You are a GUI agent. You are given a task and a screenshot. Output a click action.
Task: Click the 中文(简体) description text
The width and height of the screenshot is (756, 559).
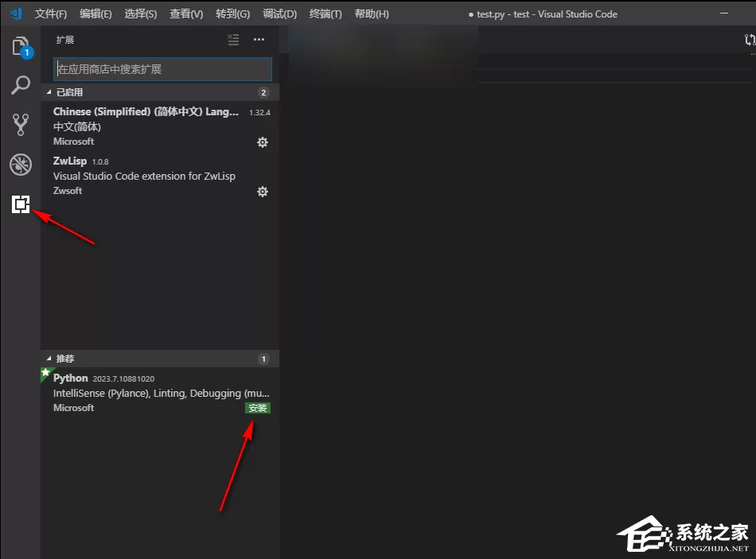click(x=77, y=126)
